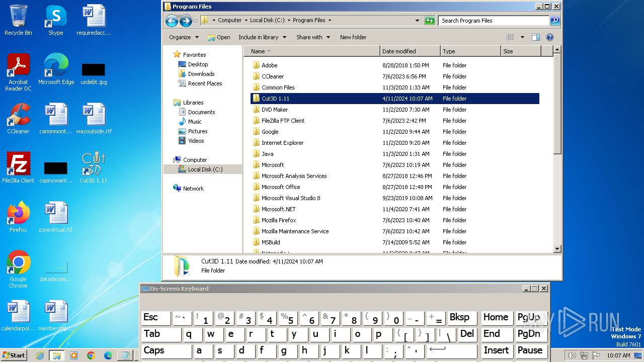Click the Del key on On-Screen Keyboard
This screenshot has height=362, width=644.
click(x=467, y=334)
